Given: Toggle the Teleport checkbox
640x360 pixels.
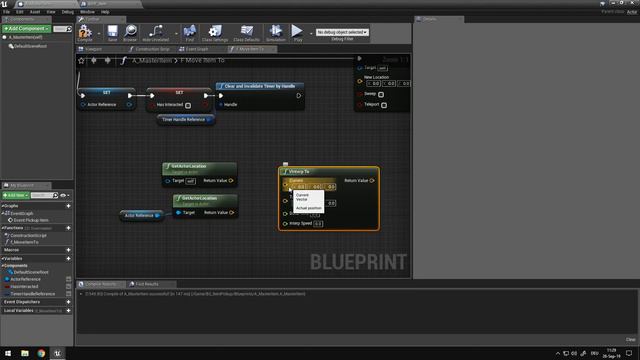Looking at the screenshot, I should tap(384, 105).
